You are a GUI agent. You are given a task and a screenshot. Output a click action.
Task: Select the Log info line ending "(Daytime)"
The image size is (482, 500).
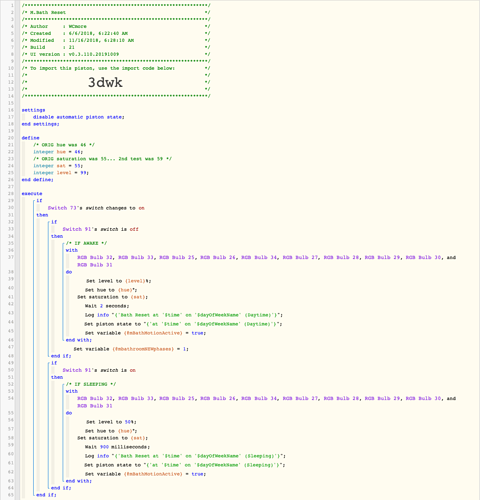pos(184,315)
